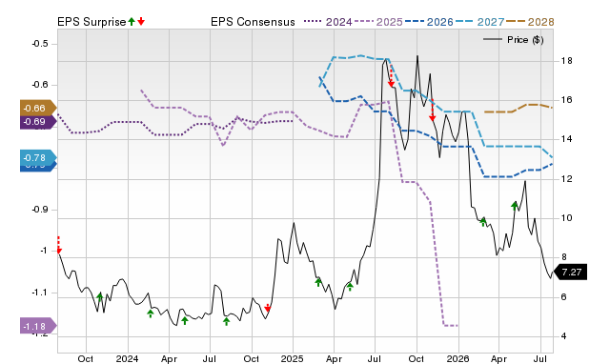This screenshot has height=364, width=610.
Task: Toggle the 2025 consensus series in the legend
Action: [x=378, y=22]
